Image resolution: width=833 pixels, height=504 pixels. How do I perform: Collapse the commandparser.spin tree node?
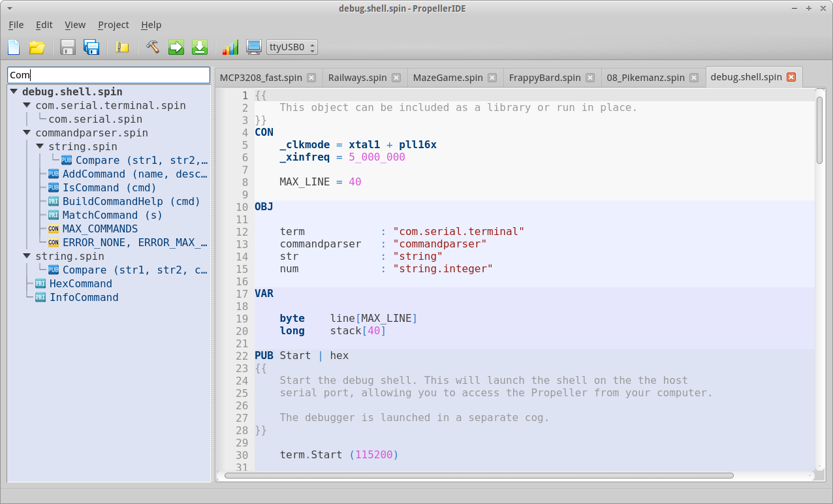[x=27, y=133]
